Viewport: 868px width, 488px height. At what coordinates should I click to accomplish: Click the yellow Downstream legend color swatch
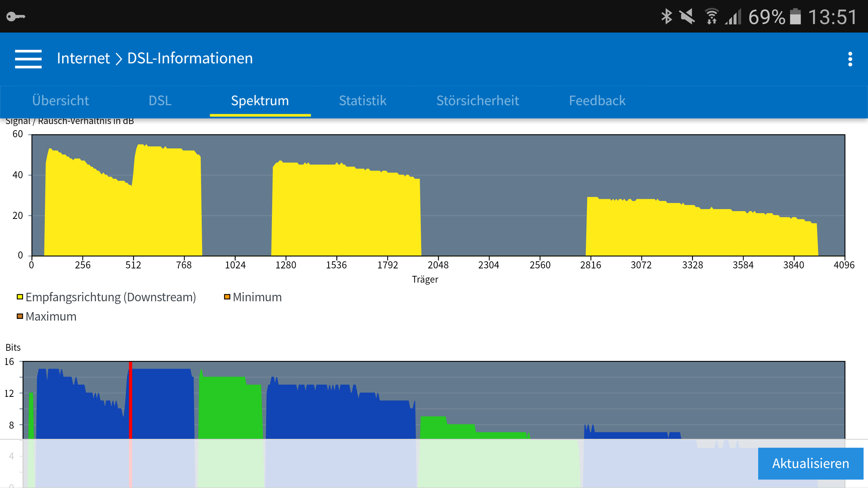(x=20, y=297)
